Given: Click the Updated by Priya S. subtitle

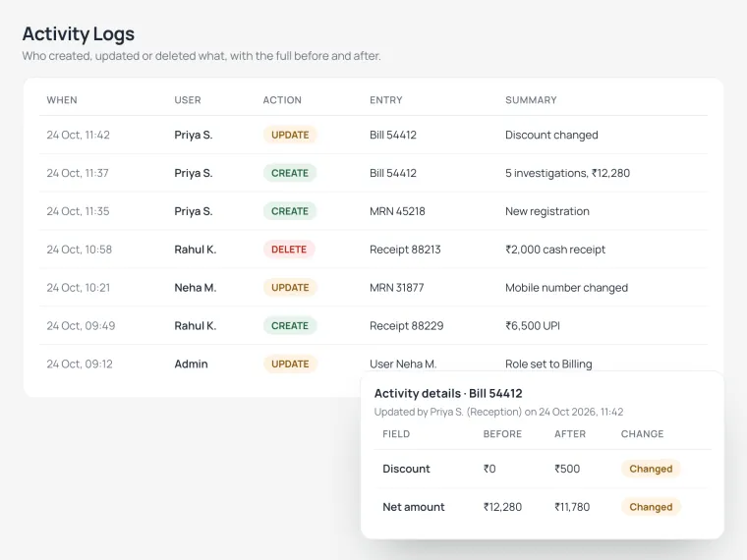Looking at the screenshot, I should tap(498, 412).
